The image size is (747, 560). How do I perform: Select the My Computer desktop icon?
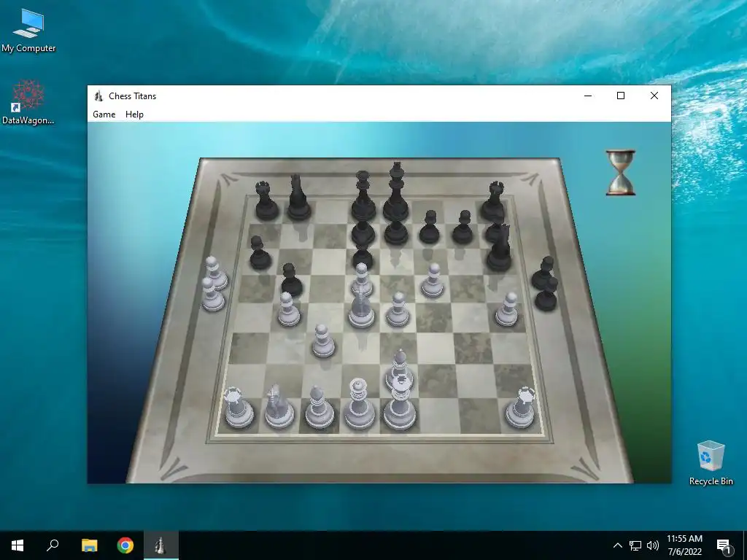[x=28, y=31]
